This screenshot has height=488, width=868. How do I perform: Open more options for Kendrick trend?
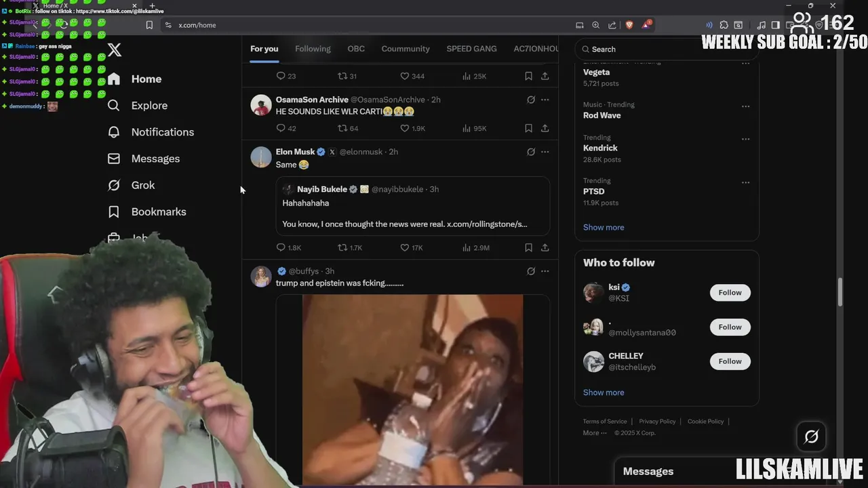[745, 139]
